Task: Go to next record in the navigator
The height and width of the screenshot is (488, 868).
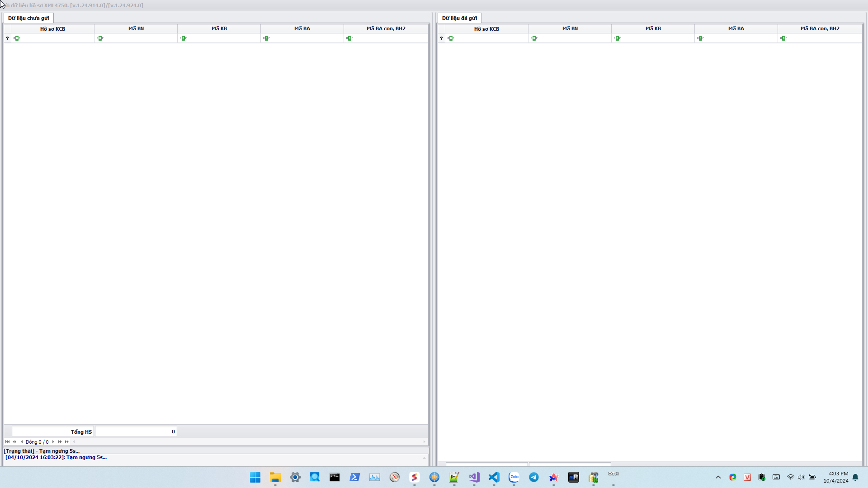Action: pyautogui.click(x=53, y=442)
